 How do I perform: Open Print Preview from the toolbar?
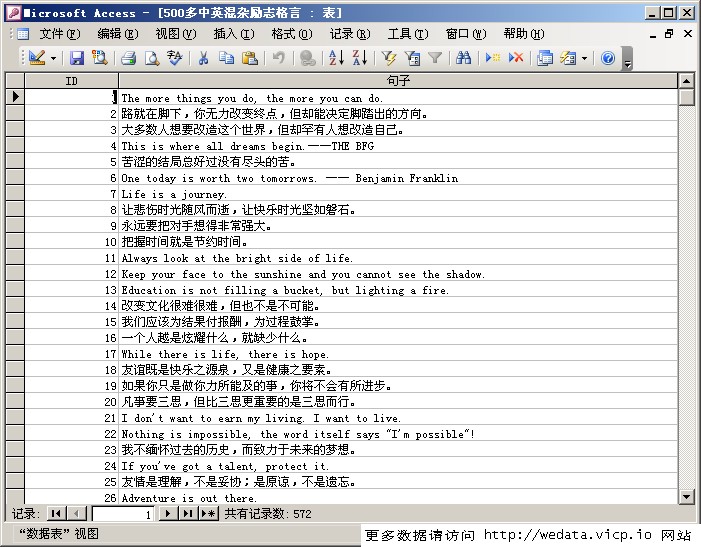tap(152, 58)
